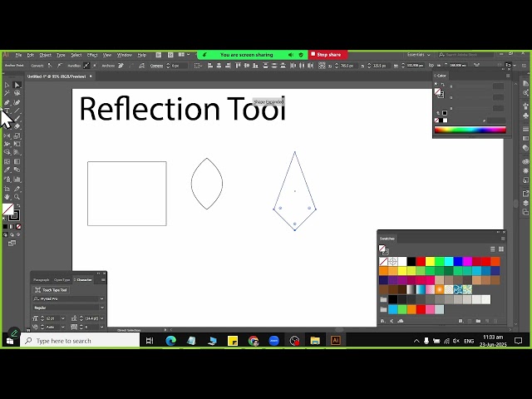532x399 pixels.
Task: Open the Essentials workspace dropdown
Action: (419, 55)
